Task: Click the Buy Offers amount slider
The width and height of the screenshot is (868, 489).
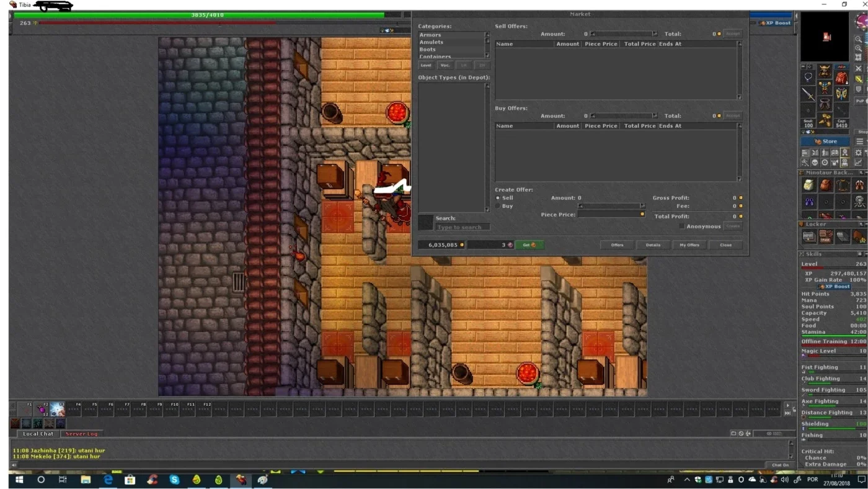Action: click(x=624, y=116)
